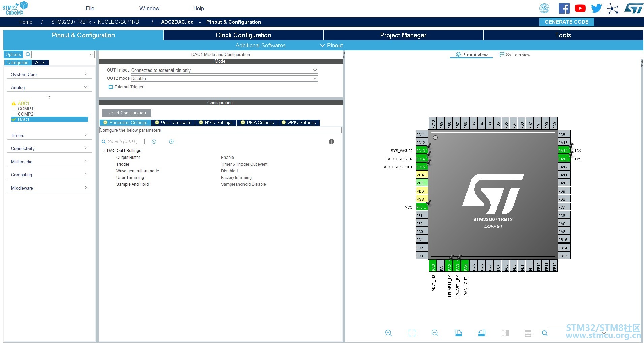This screenshot has width=644, height=343.
Task: Select pin PC13 on the chip
Action: pyautogui.click(x=422, y=150)
